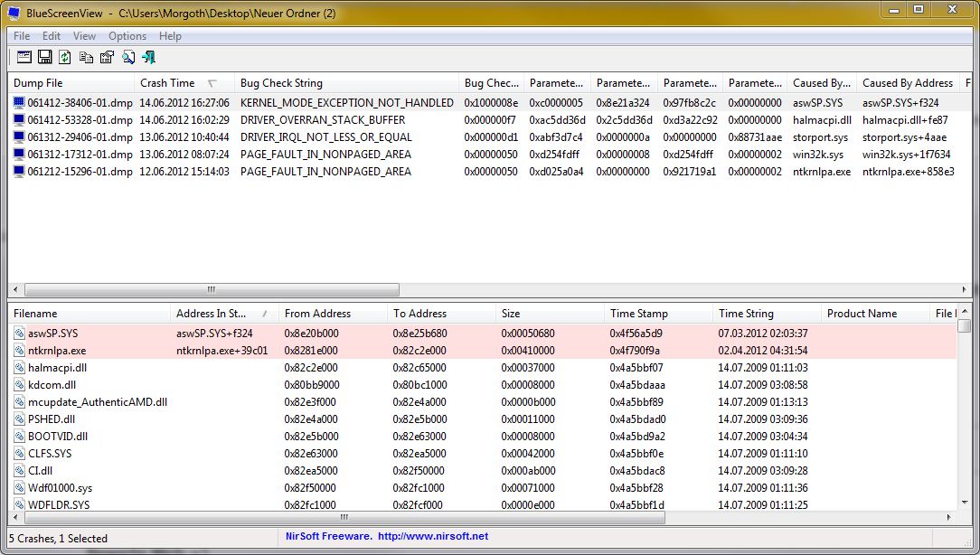The image size is (980, 555).
Task: Sort lower pane by Product Name column
Action: (x=876, y=314)
